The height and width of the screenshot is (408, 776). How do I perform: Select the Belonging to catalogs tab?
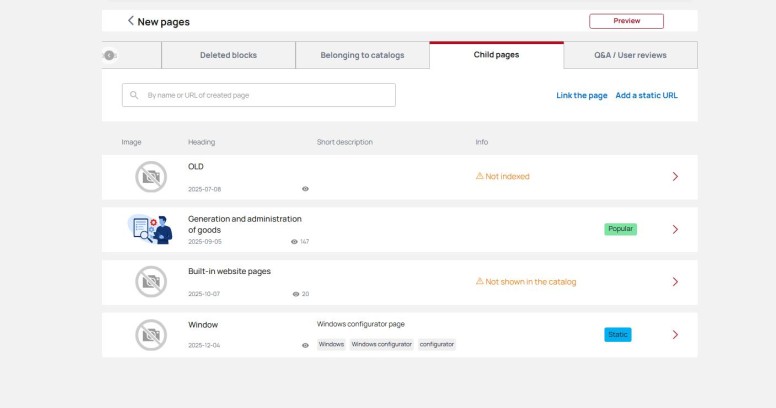(x=362, y=55)
